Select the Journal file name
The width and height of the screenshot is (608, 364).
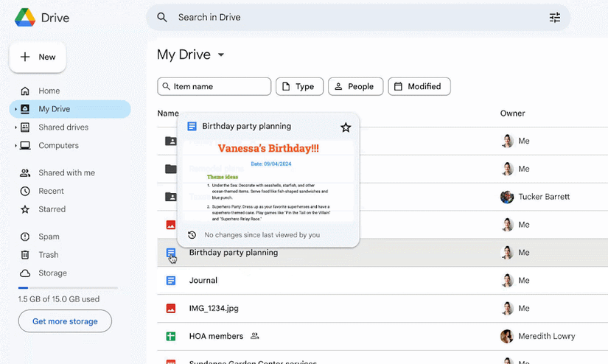203,281
